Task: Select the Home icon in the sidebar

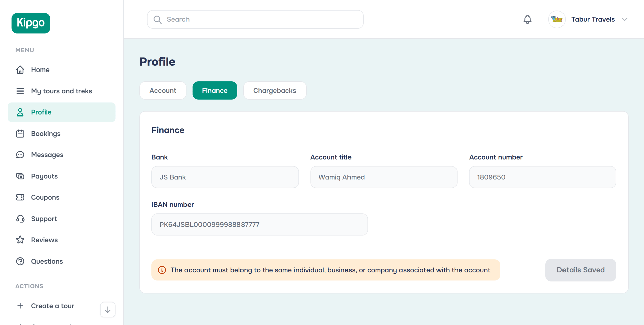Action: point(20,69)
